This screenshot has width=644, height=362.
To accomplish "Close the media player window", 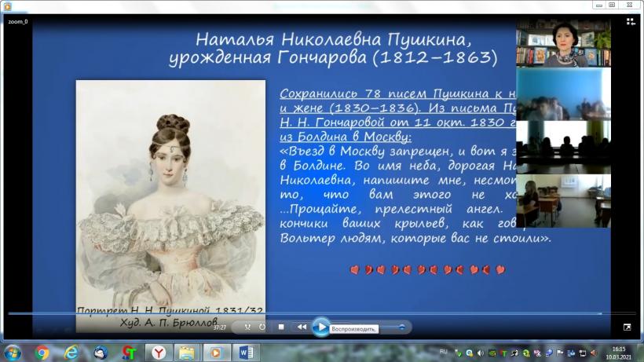I will click(629, 5).
